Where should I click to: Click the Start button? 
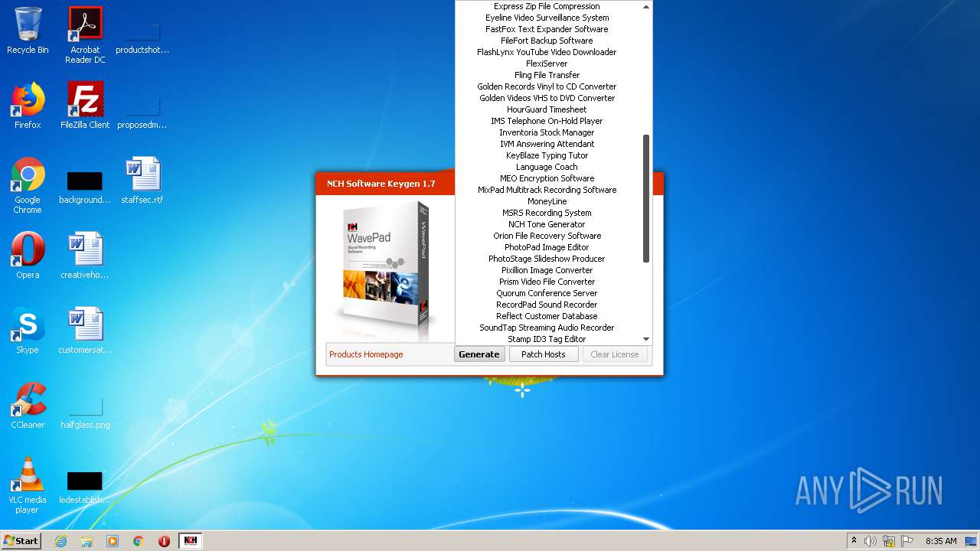pyautogui.click(x=21, y=541)
